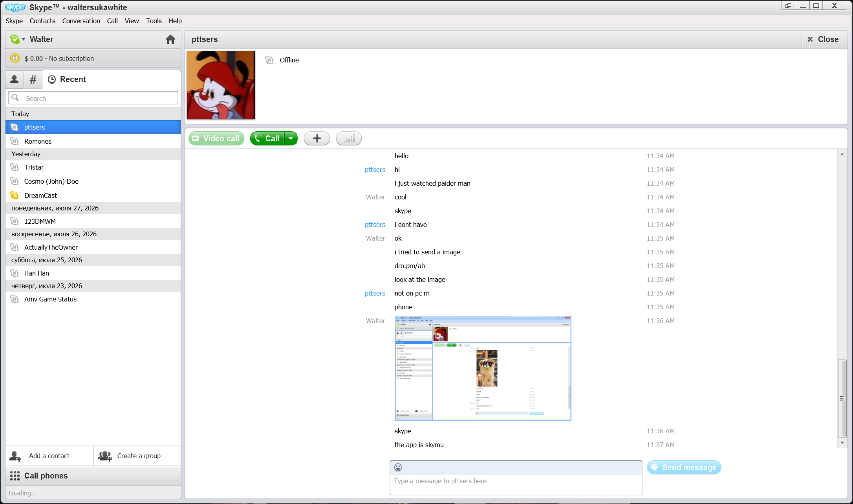Open the Tools menu
This screenshot has width=853, height=504.
[154, 21]
